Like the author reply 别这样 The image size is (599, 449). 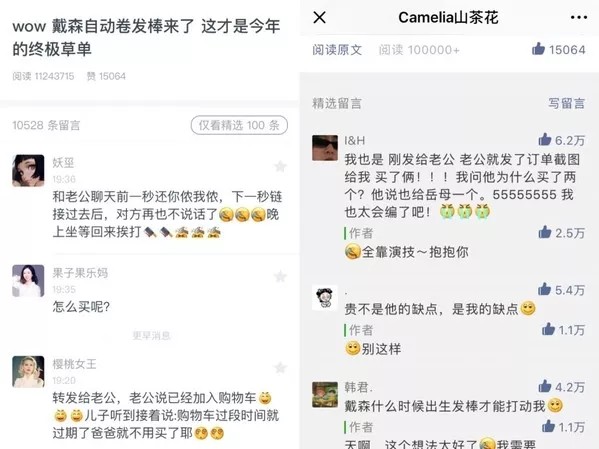pos(548,329)
